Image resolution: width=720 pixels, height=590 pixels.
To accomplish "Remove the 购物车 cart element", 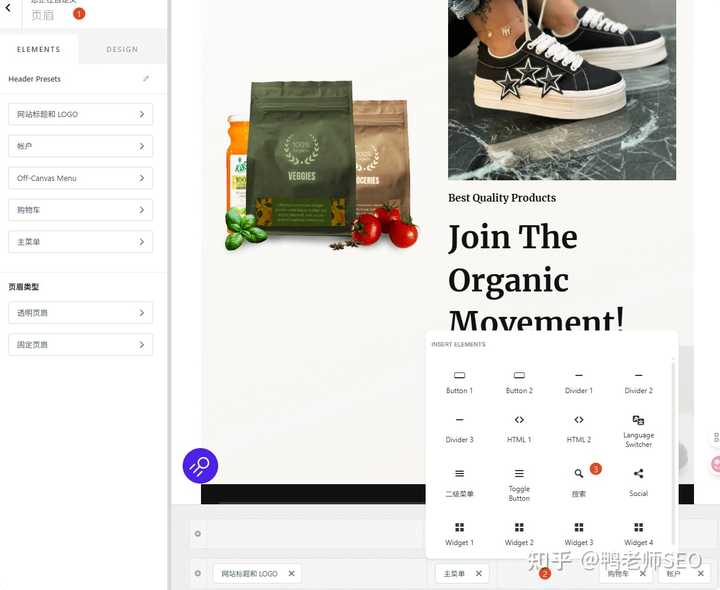I will pos(643,574).
